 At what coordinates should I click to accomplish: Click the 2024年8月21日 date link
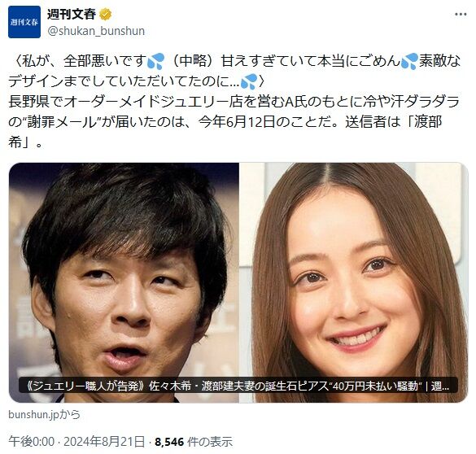click(104, 442)
